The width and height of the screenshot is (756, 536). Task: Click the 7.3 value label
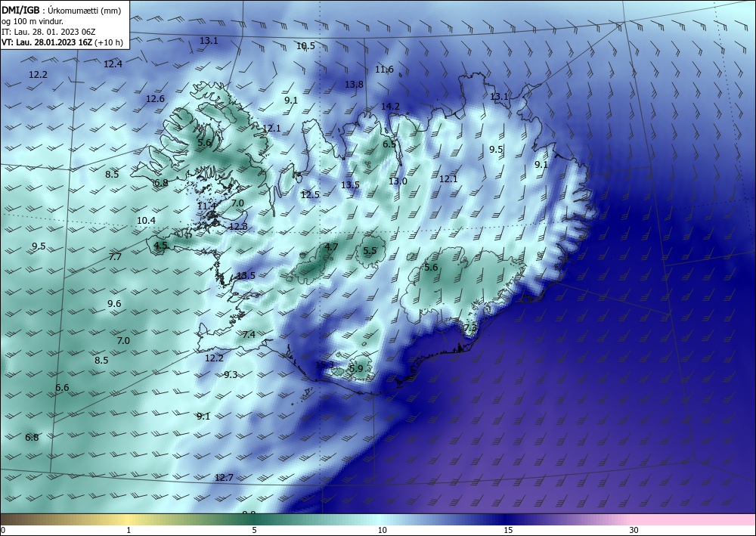[470, 328]
